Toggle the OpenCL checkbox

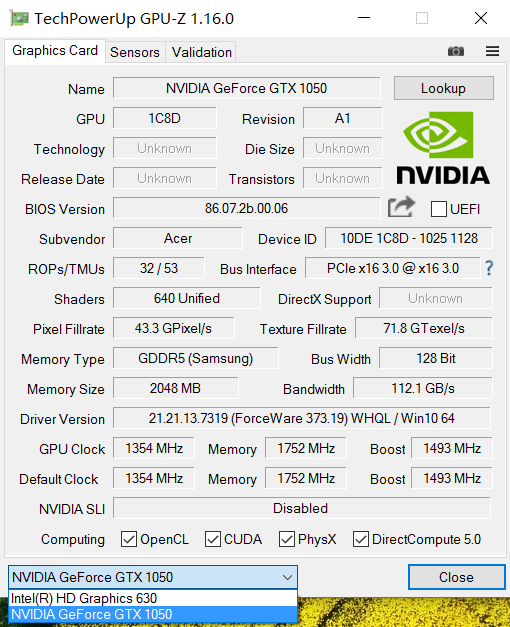click(129, 539)
